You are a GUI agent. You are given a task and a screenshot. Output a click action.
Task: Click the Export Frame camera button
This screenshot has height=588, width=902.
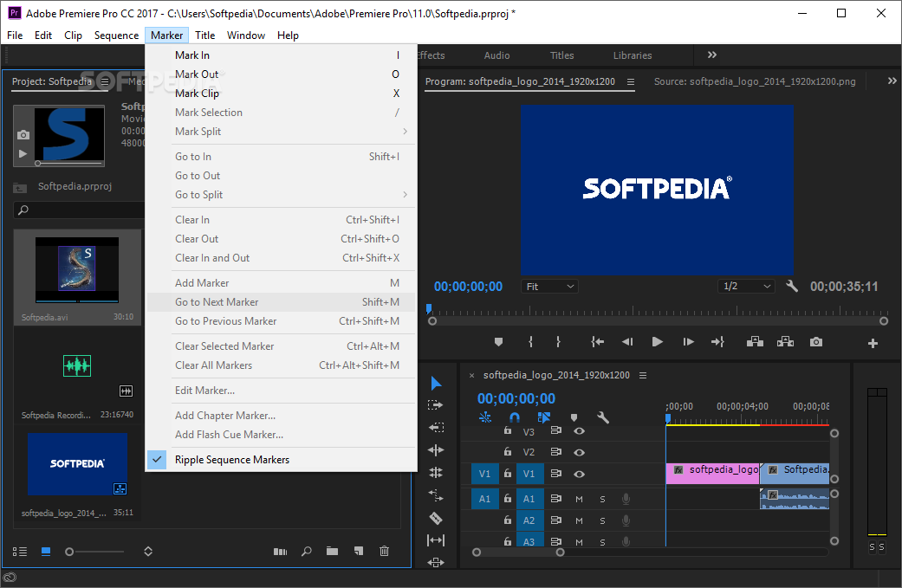pyautogui.click(x=815, y=342)
